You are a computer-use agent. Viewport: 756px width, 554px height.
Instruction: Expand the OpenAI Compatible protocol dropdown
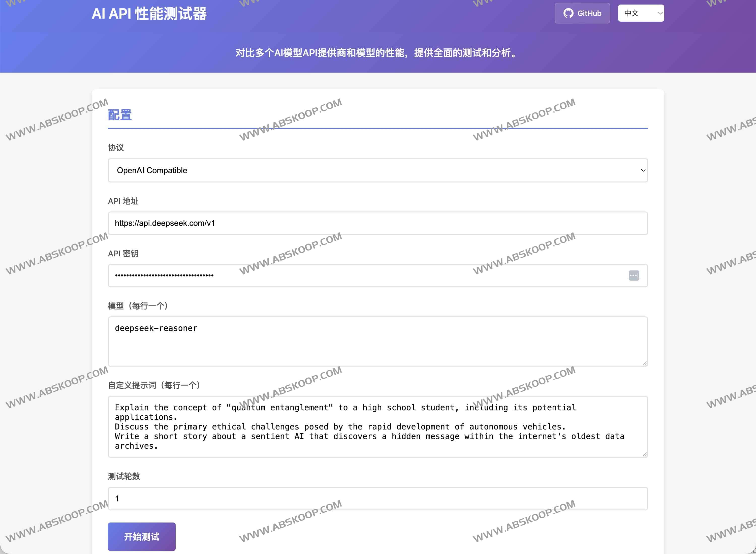point(377,170)
